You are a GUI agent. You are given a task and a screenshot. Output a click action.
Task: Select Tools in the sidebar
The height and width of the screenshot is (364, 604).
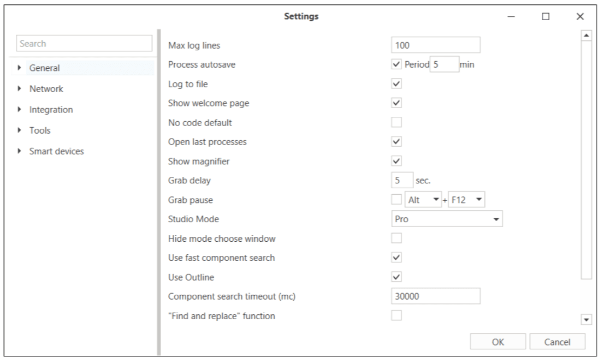click(40, 130)
